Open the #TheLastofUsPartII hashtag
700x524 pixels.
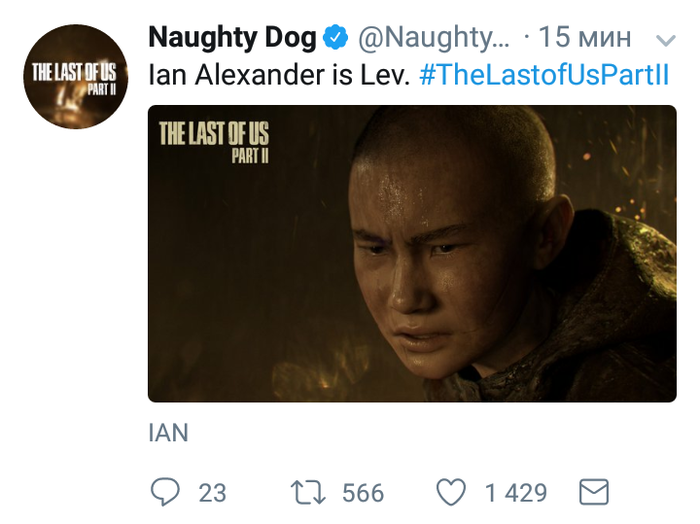coord(543,76)
